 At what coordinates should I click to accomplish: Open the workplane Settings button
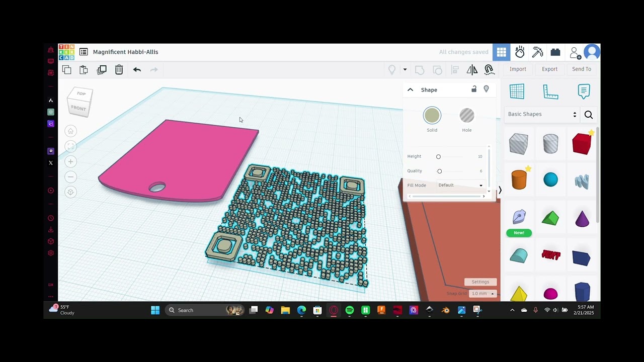point(480,282)
